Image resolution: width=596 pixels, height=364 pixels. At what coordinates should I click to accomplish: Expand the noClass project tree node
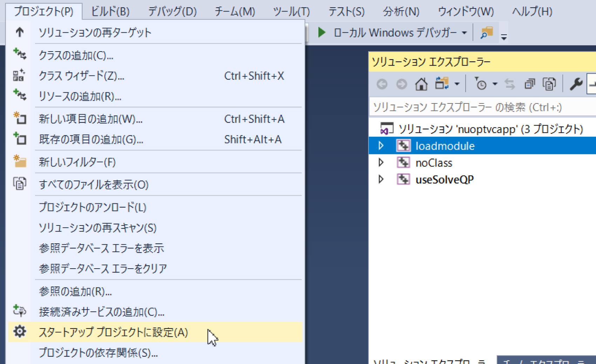381,163
